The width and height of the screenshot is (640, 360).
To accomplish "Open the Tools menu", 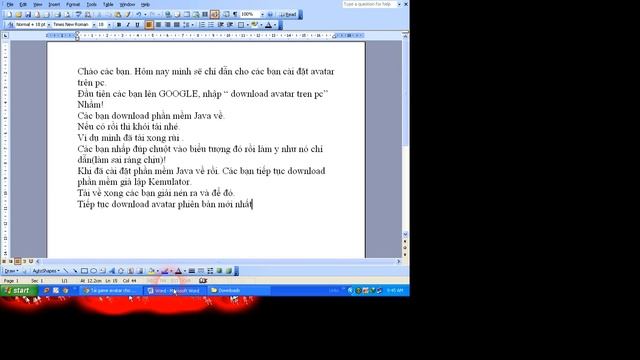I will (x=91, y=4).
